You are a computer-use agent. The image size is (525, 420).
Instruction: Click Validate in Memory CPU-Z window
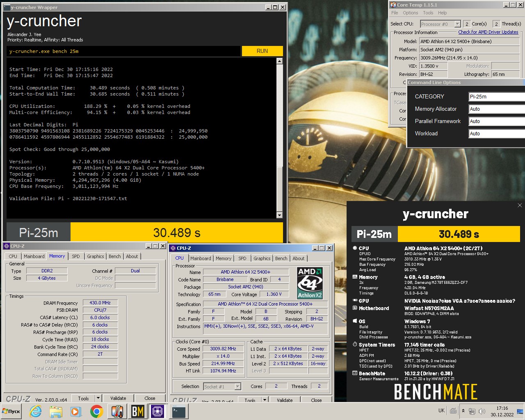point(118,398)
